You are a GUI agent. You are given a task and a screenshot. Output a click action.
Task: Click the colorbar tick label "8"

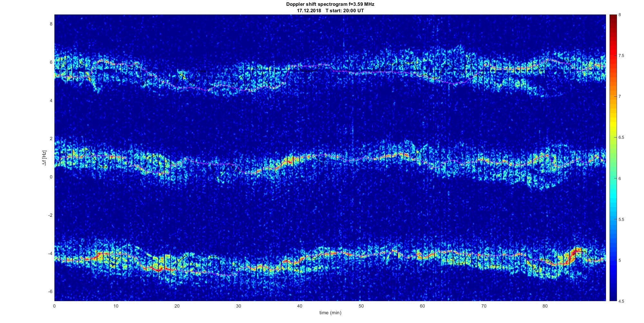pos(620,15)
